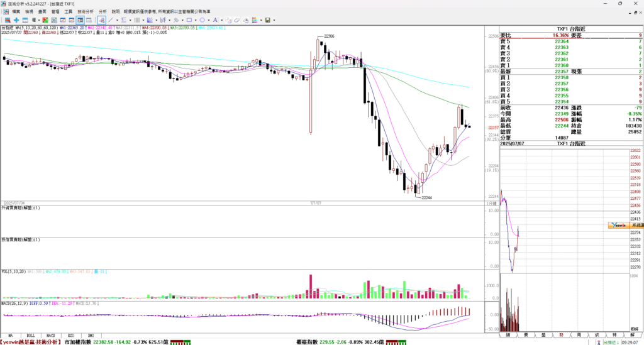Click the first red-blue toolbar icon

pos(8,20)
